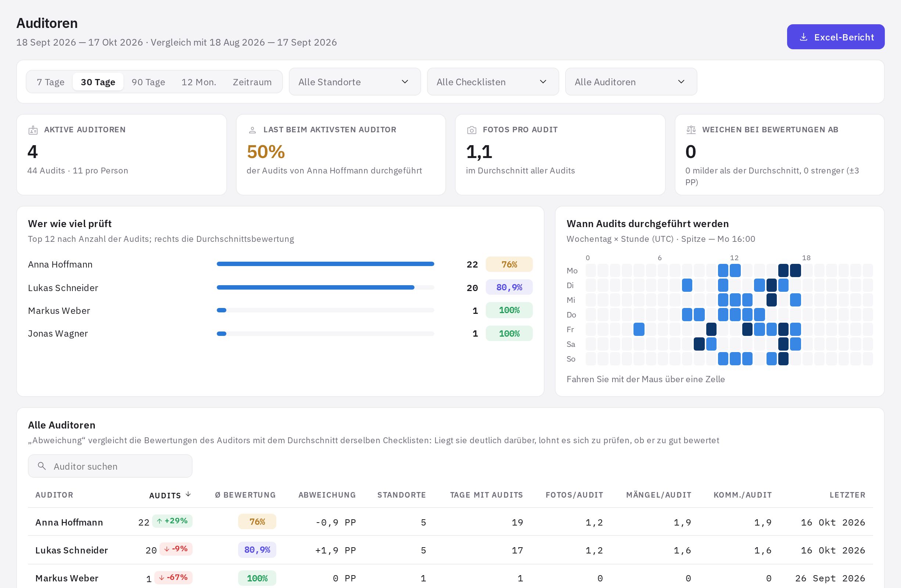Click Markus Weber's 100% badge in chart
The image size is (901, 588).
tap(509, 310)
